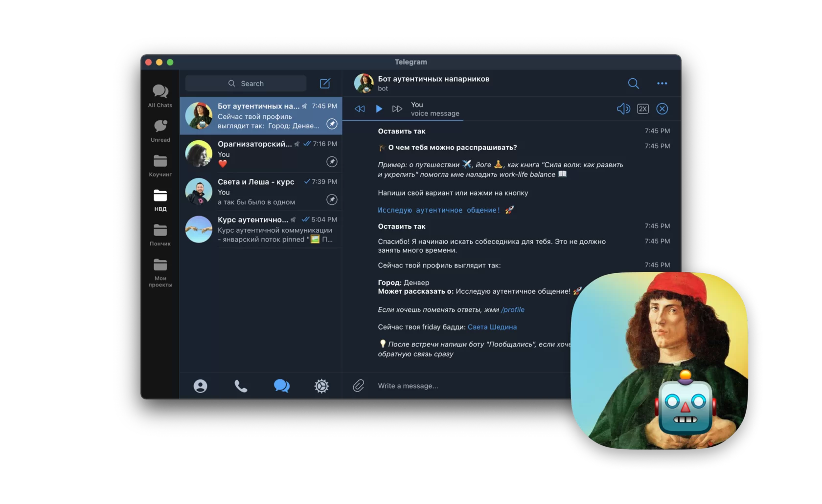Click the voice message progress bar
This screenshot has height=504, width=822.
[512, 120]
